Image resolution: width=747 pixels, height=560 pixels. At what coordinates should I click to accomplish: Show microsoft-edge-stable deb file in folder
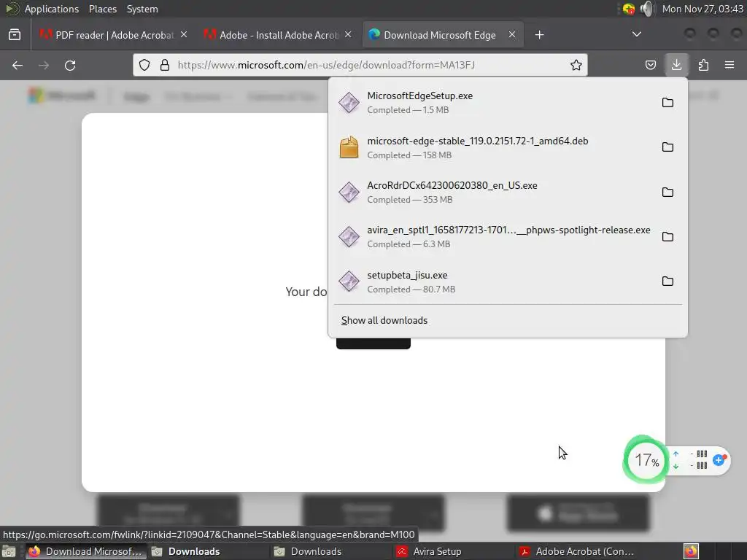pos(667,147)
